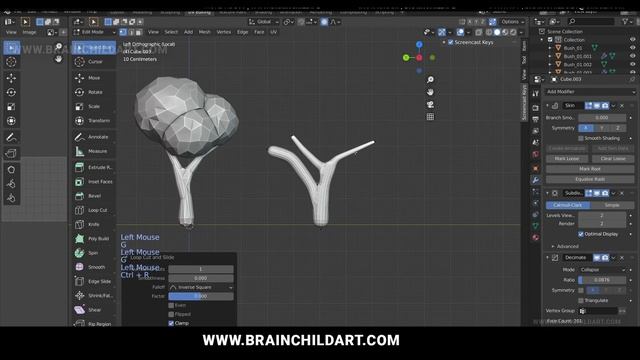Click the Mark Loose button
The width and height of the screenshot is (640, 360).
[x=567, y=159]
